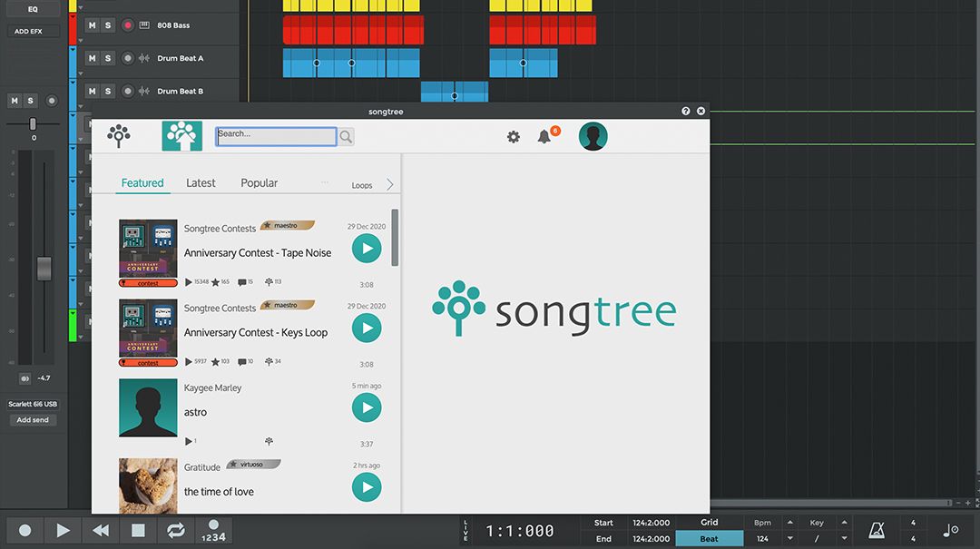
Task: Stop playback with the transport stop button
Action: coord(138,531)
